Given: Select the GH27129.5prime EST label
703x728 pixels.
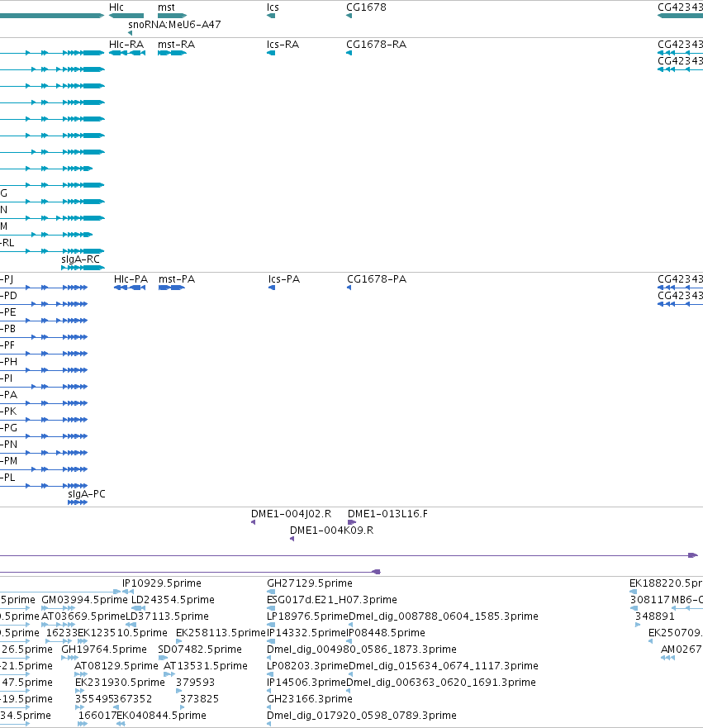Looking at the screenshot, I should (x=310, y=583).
